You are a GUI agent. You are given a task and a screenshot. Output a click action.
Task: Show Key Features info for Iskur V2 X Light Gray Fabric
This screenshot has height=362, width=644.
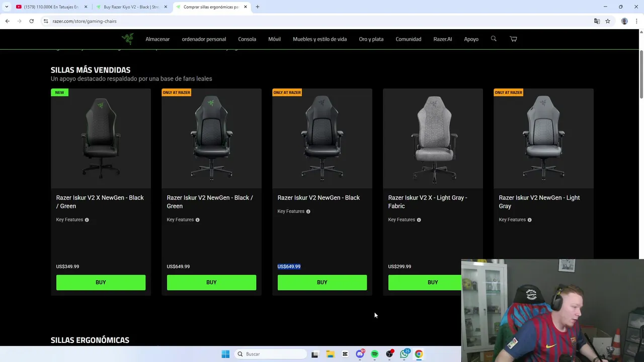[419, 220]
